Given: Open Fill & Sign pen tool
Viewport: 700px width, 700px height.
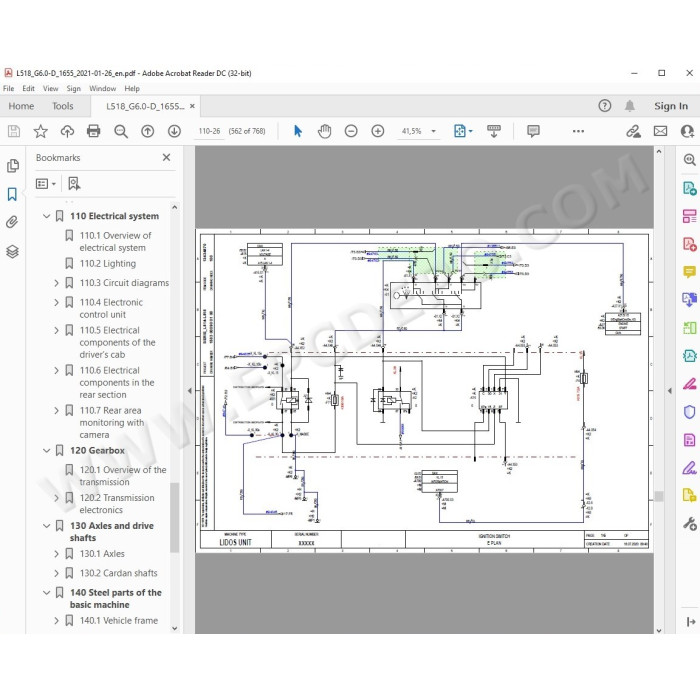Looking at the screenshot, I should click(690, 383).
